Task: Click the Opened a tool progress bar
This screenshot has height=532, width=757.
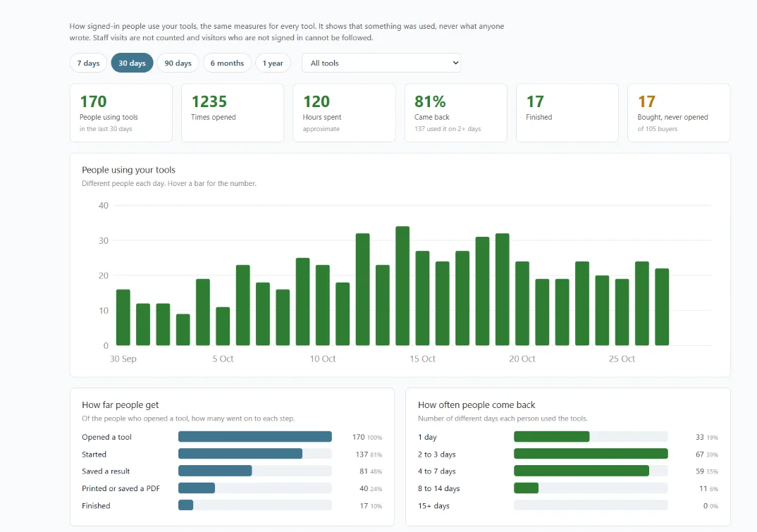Action: coord(255,437)
